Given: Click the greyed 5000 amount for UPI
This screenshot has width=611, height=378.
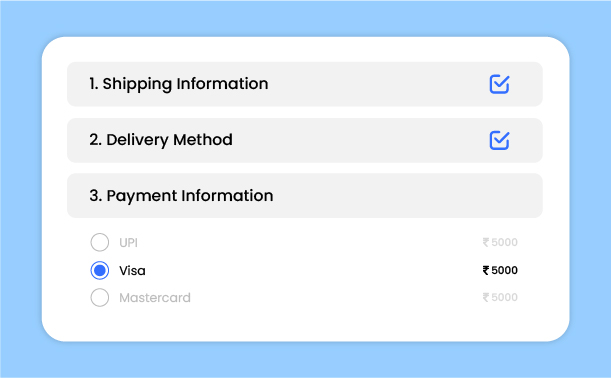Looking at the screenshot, I should 504,242.
